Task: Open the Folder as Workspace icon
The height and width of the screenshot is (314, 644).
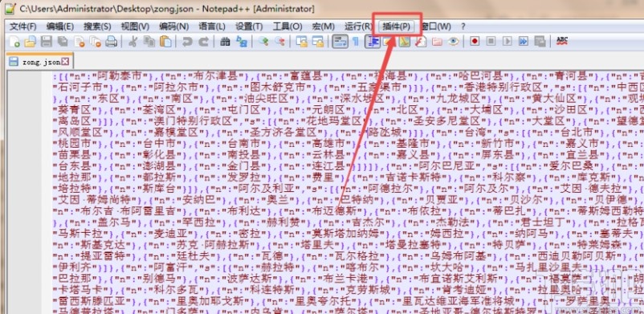Action: [x=437, y=42]
